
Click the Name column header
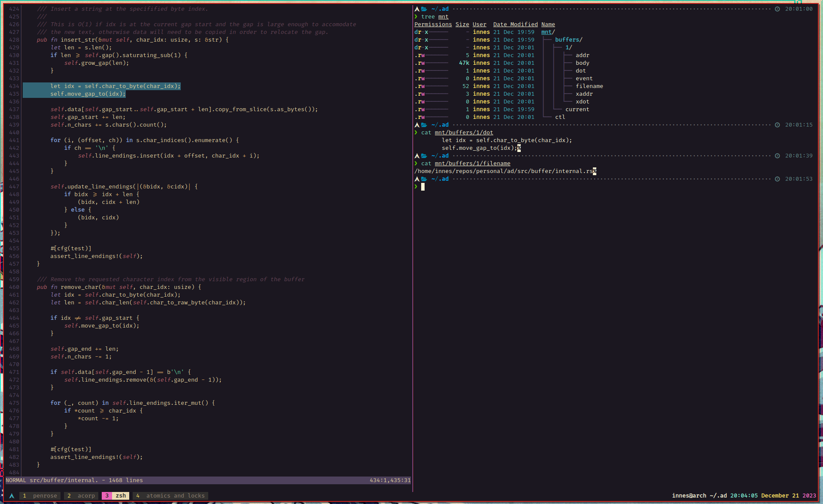[548, 24]
